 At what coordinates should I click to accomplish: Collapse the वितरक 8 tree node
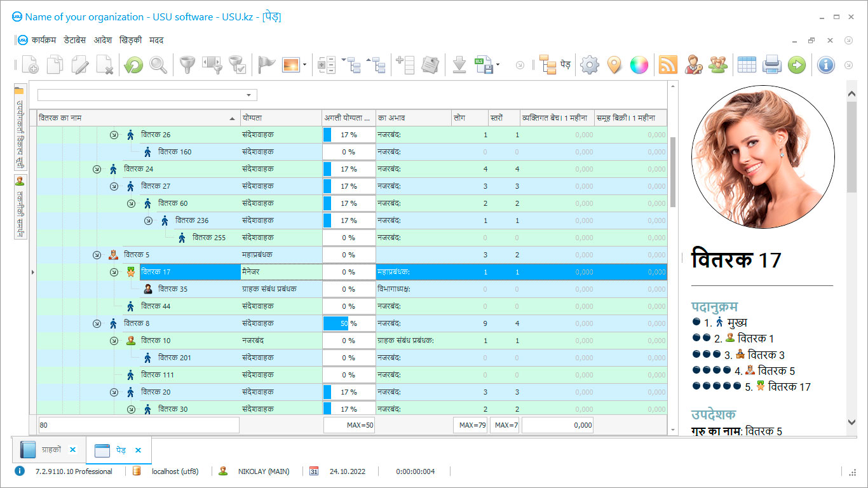(x=97, y=323)
